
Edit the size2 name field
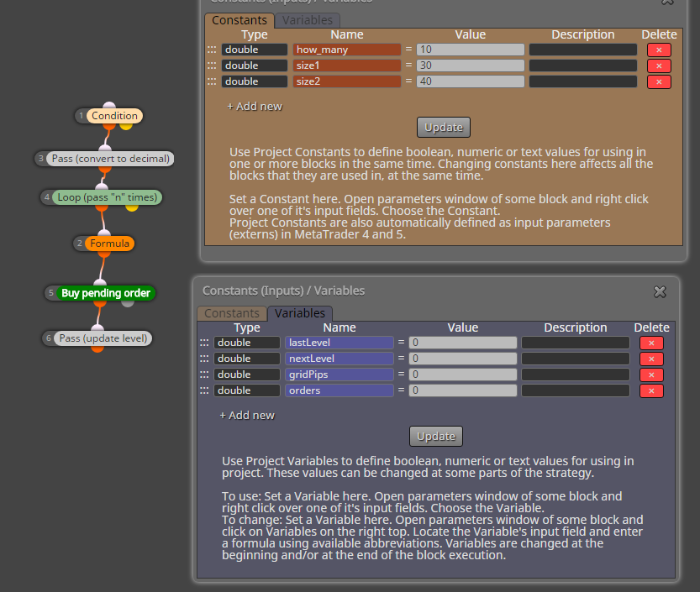pyautogui.click(x=347, y=81)
